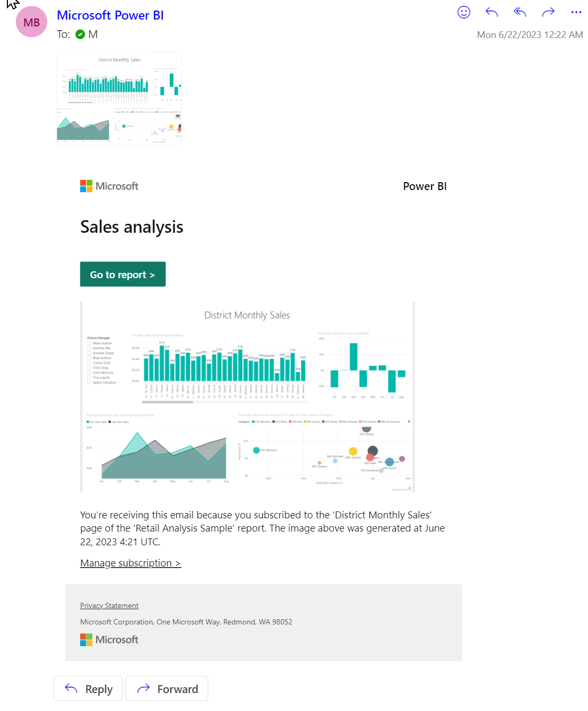Open the emoji reaction icon
The width and height of the screenshot is (588, 711).
click(463, 12)
